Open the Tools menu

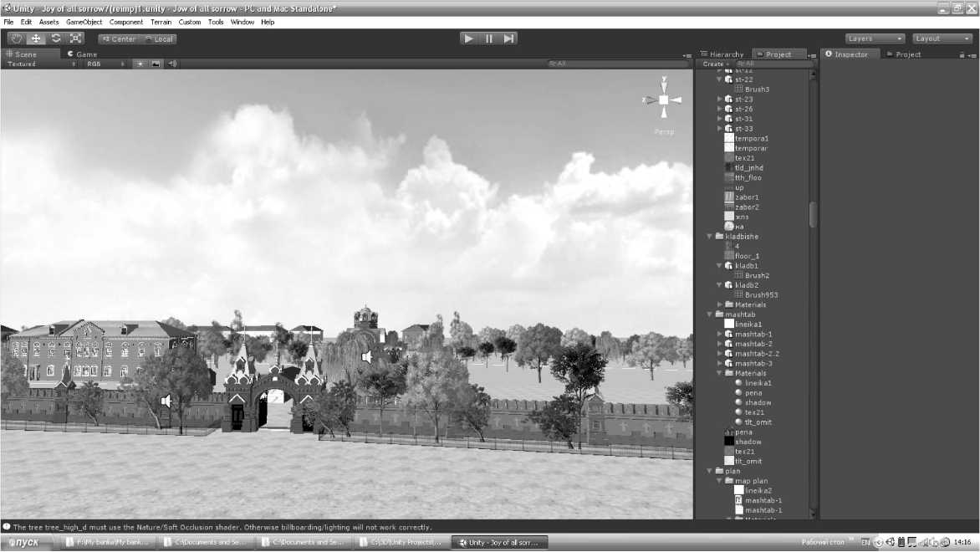click(x=216, y=22)
